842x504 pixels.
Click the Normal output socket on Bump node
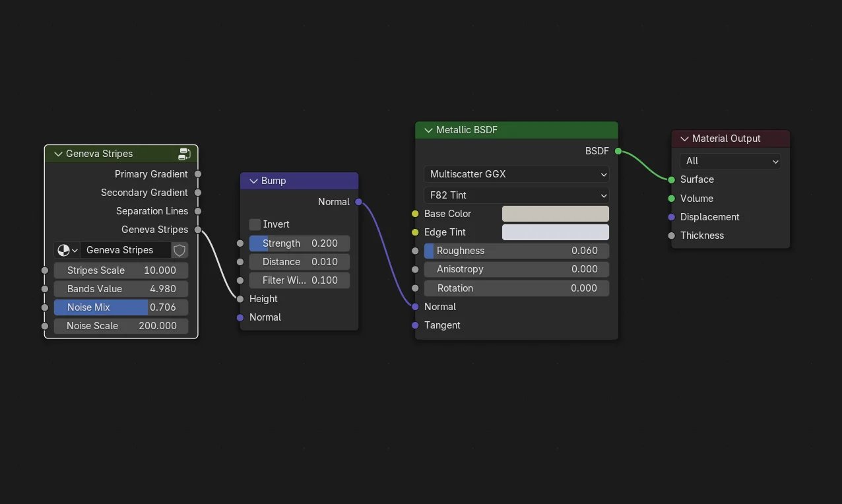click(x=358, y=202)
